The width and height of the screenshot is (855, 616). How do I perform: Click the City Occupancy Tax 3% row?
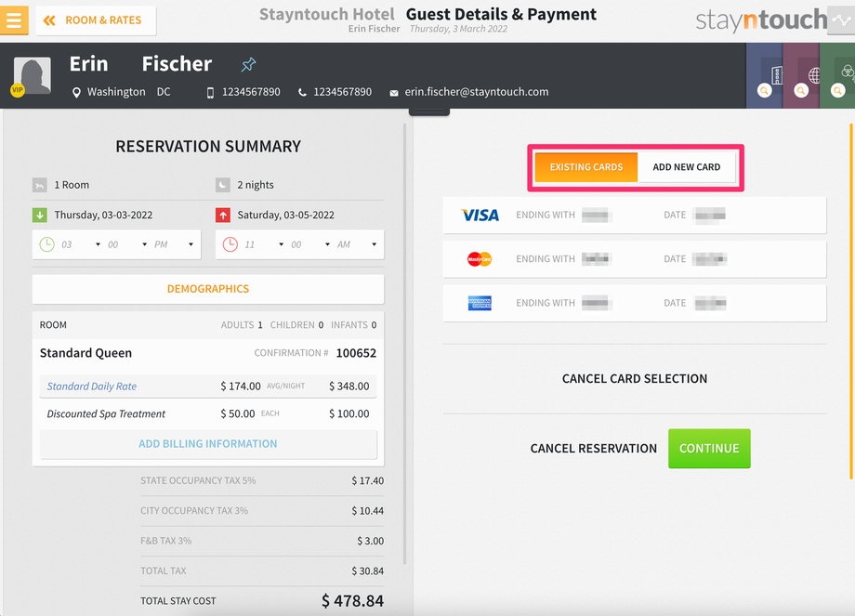(262, 511)
